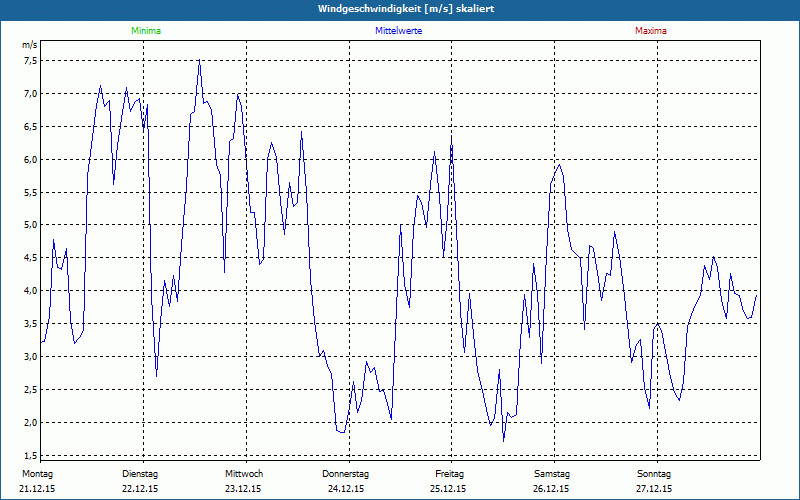The image size is (800, 500).
Task: Click the Freitag day label
Action: pos(449,474)
